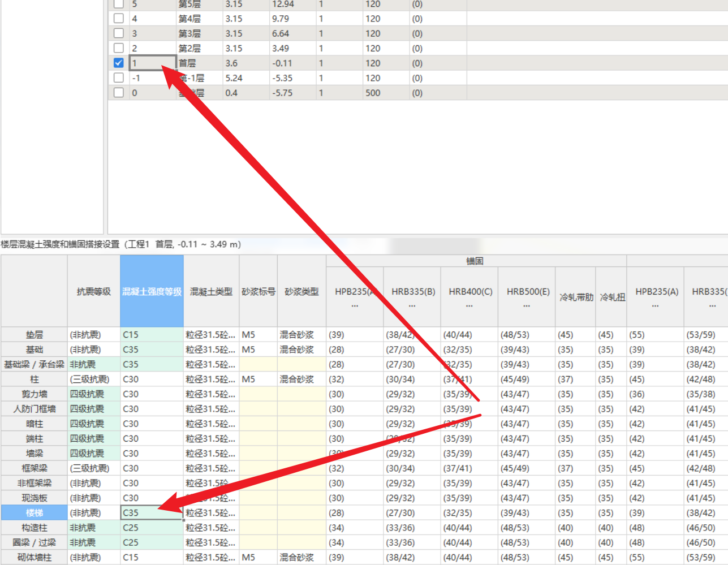Click the 第3层 floor name cell

click(x=200, y=33)
